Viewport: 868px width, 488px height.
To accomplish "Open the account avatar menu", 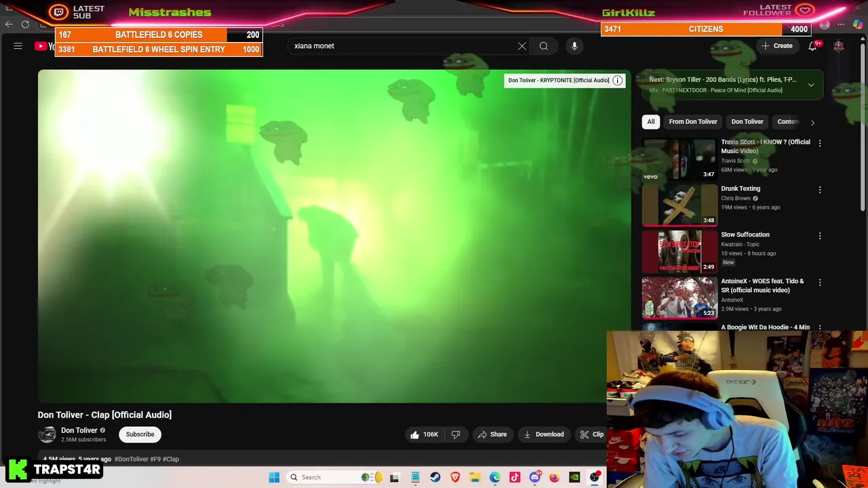I will [839, 46].
